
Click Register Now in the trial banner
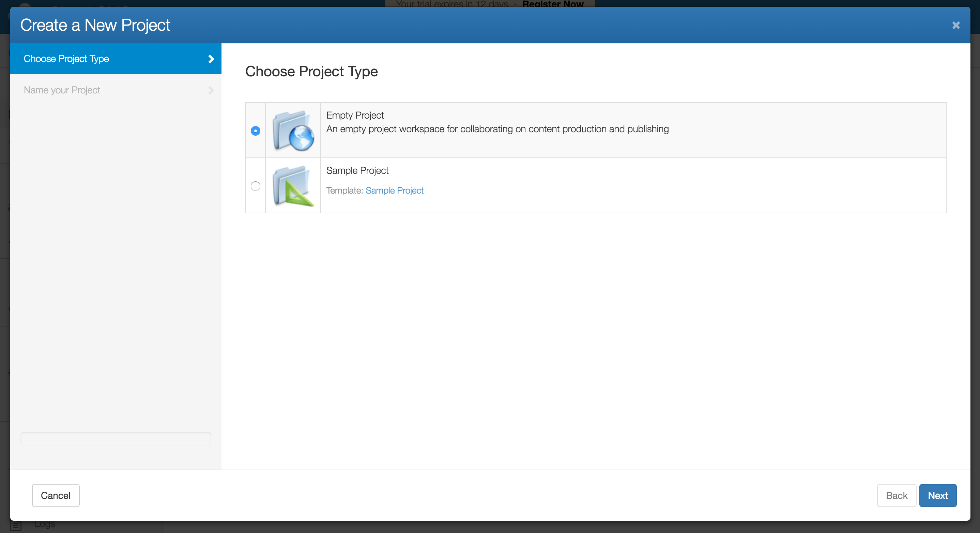(552, 4)
